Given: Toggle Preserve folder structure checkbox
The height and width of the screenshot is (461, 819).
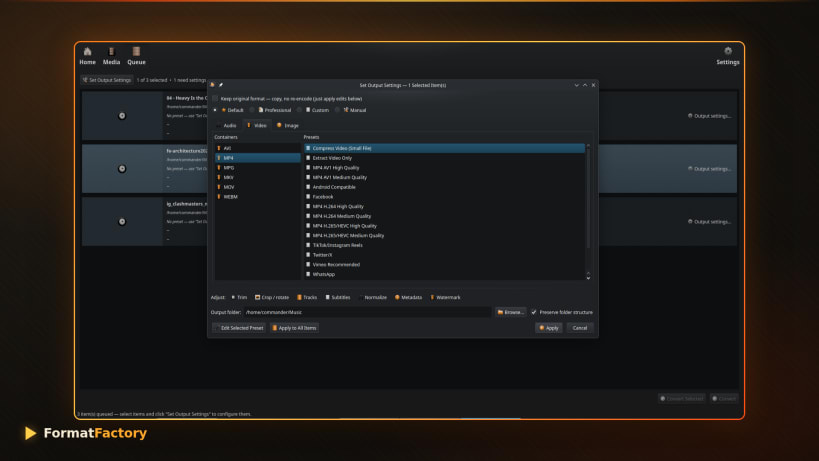Looking at the screenshot, I should coord(534,312).
